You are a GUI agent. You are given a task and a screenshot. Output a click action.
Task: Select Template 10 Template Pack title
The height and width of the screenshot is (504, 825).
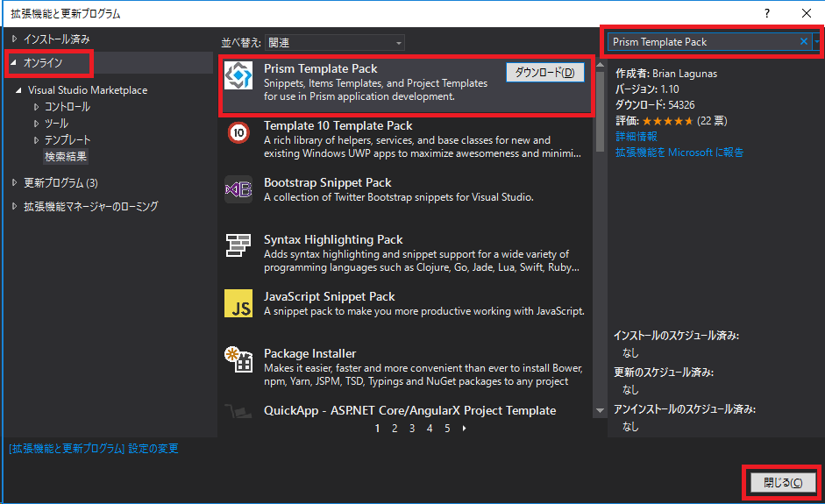pyautogui.click(x=338, y=125)
